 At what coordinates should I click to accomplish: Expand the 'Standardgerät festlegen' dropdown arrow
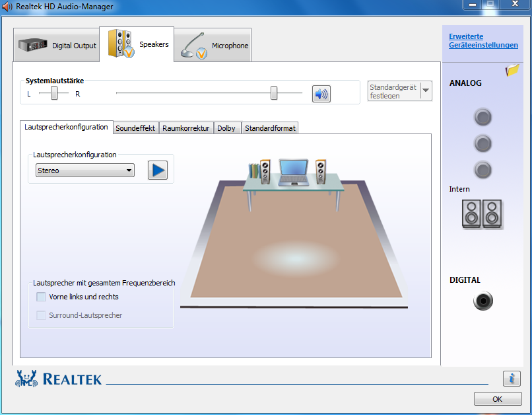[x=424, y=91]
